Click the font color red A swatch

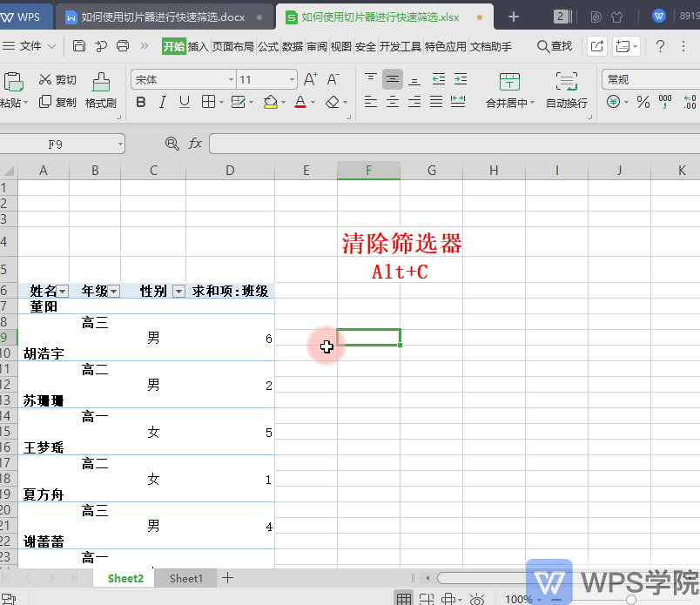300,102
